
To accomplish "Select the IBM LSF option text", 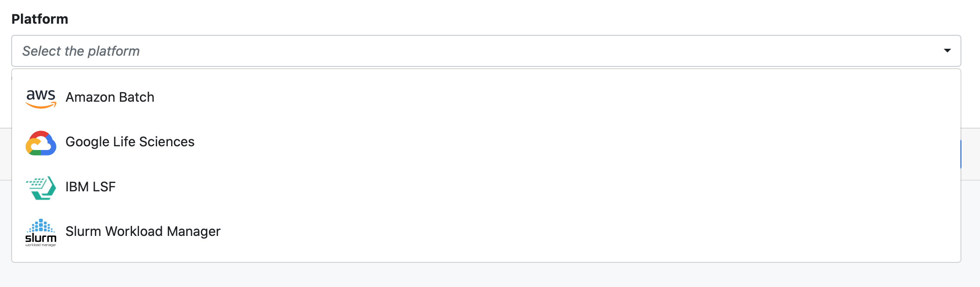I will click(x=90, y=187).
